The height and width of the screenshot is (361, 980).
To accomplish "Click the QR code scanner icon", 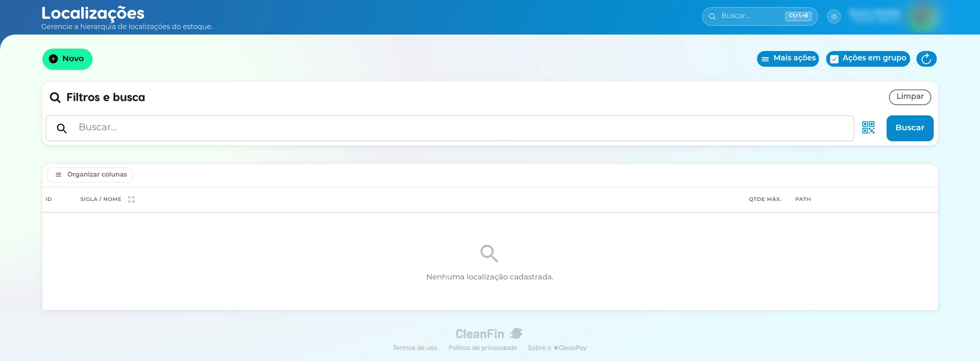I will point(868,128).
